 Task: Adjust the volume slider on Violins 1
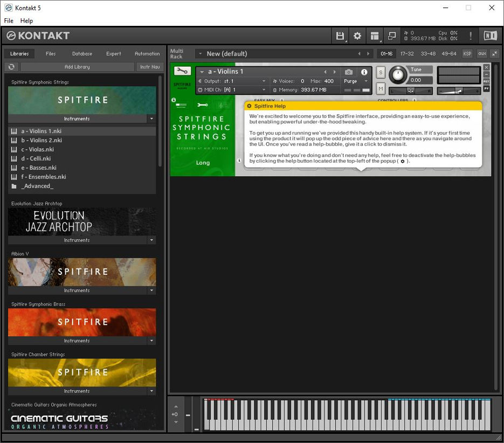[x=459, y=91]
